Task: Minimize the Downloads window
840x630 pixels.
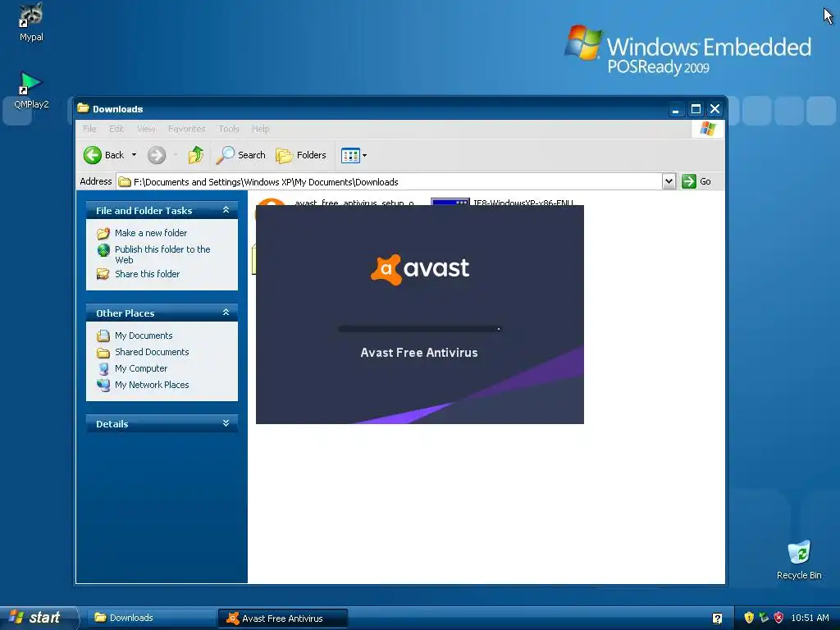Action: click(x=676, y=109)
